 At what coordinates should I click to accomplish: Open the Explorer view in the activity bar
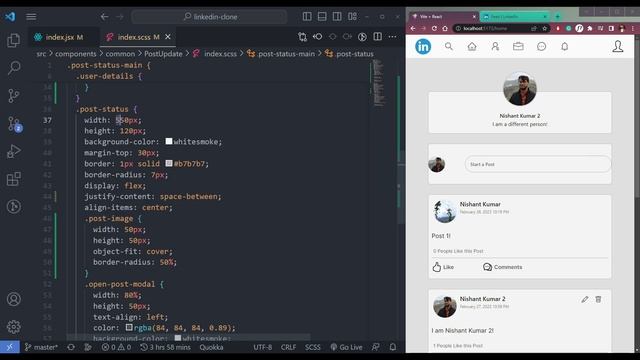click(x=13, y=40)
